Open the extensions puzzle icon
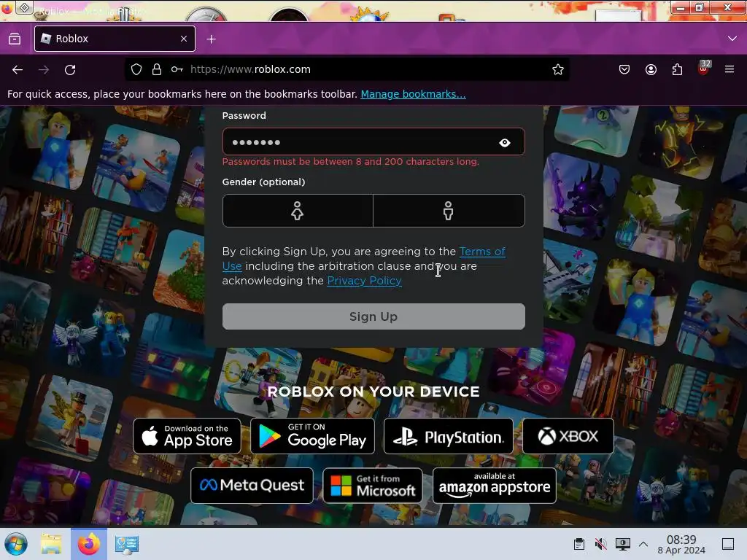 [x=677, y=69]
